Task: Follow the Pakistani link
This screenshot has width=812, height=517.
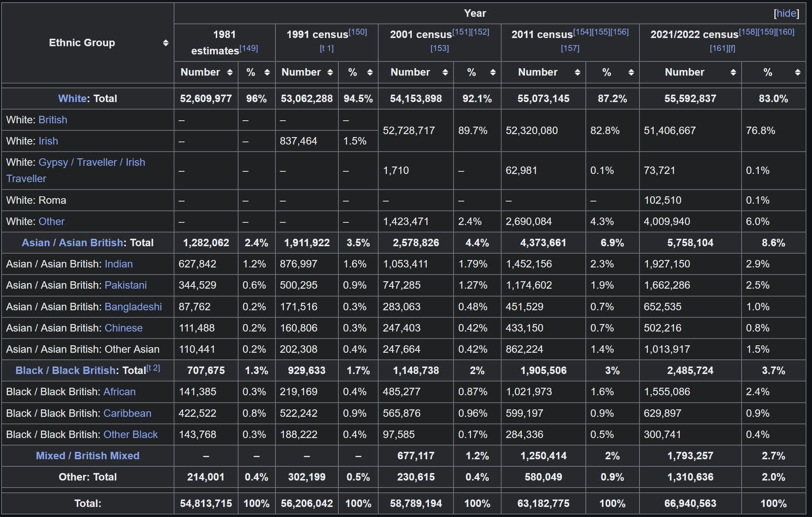Action: pos(126,285)
